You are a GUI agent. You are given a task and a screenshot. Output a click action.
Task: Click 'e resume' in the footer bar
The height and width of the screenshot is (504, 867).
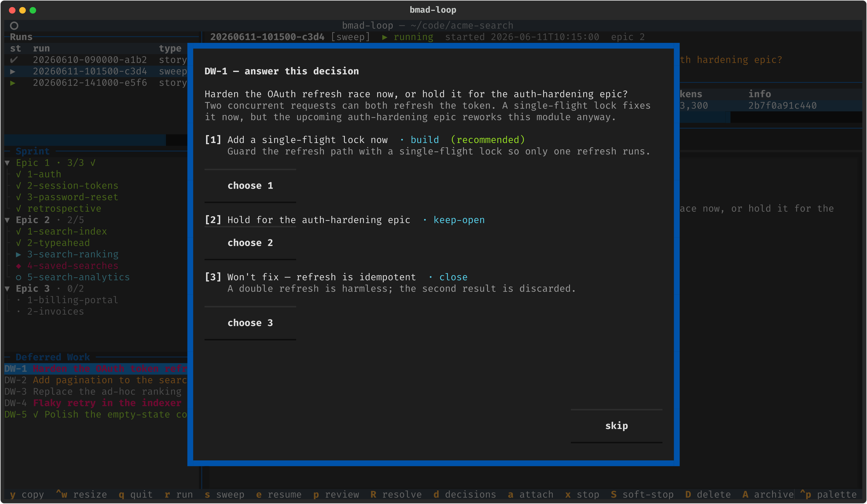point(279,494)
